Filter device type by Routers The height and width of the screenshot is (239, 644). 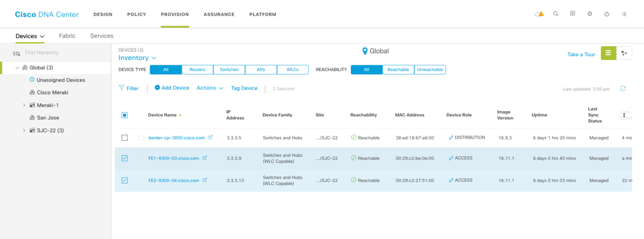pyautogui.click(x=197, y=70)
